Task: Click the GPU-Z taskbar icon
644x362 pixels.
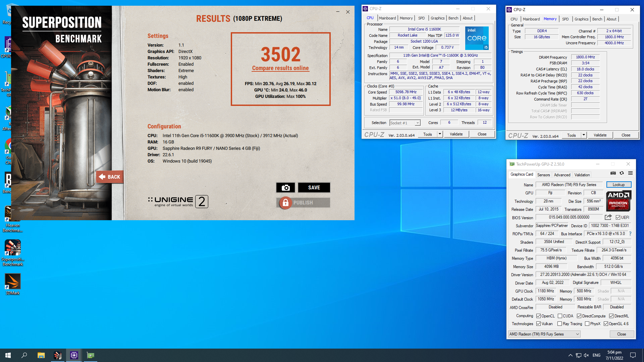Action: pos(91,355)
